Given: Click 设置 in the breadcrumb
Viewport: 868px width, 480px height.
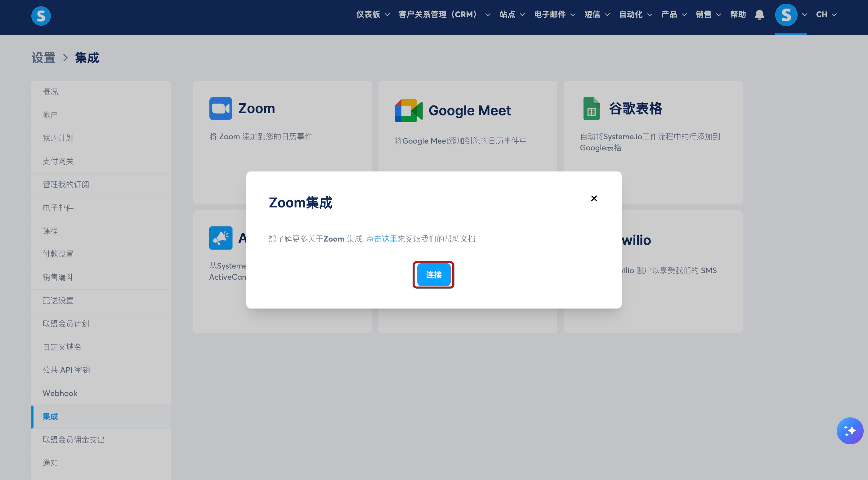Looking at the screenshot, I should point(43,58).
